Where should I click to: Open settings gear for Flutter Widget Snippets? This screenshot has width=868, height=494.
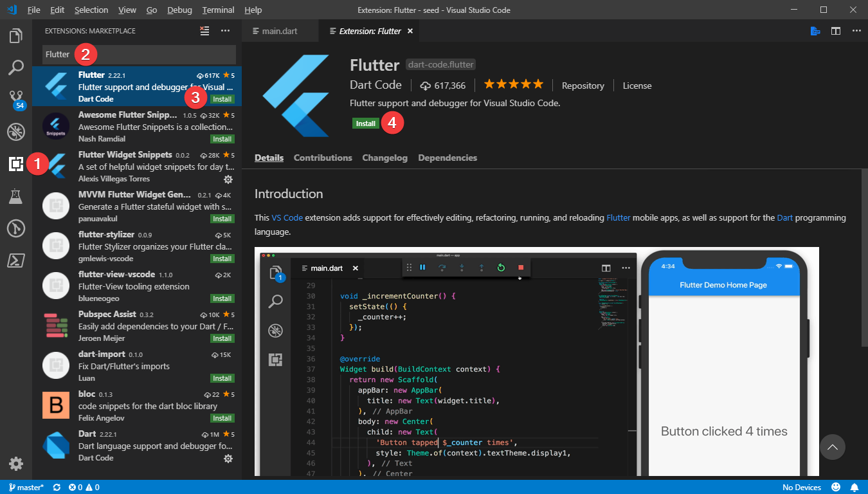click(x=228, y=180)
